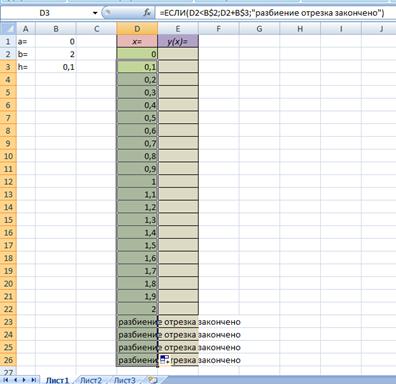This screenshot has height=384, width=396.
Task: Select row 12 header
Action: click(8, 182)
